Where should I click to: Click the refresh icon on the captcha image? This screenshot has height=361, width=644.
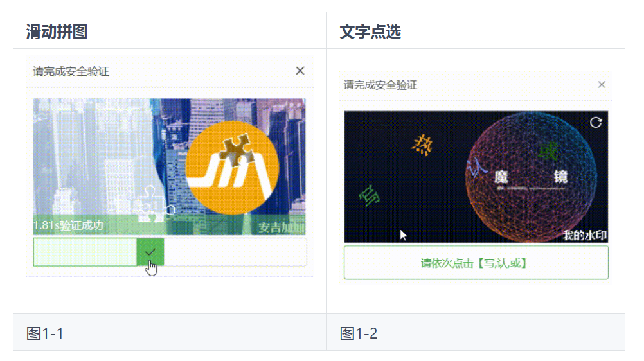[596, 123]
